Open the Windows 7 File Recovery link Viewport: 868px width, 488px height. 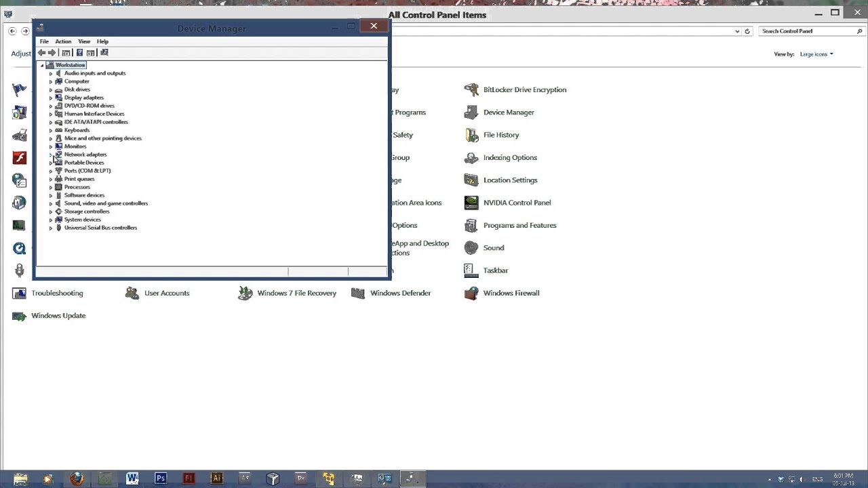pos(297,293)
